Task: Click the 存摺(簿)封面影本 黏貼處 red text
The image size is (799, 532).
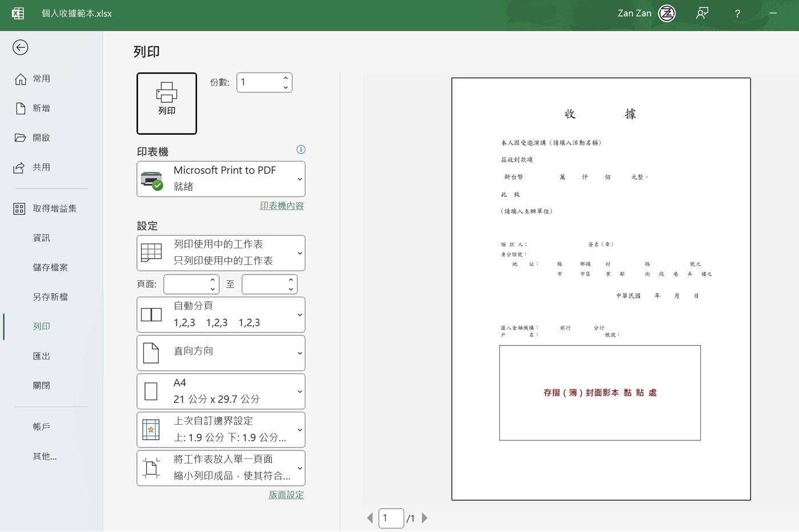Action: click(600, 393)
